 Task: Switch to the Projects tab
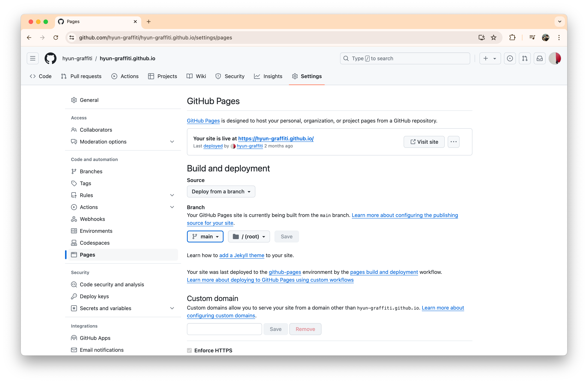coord(162,76)
